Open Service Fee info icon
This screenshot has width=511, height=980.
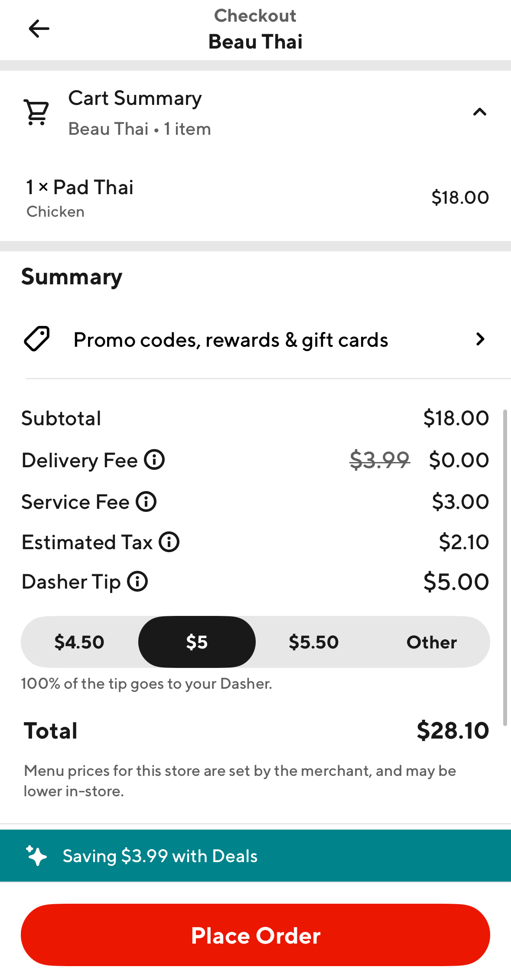(x=146, y=502)
